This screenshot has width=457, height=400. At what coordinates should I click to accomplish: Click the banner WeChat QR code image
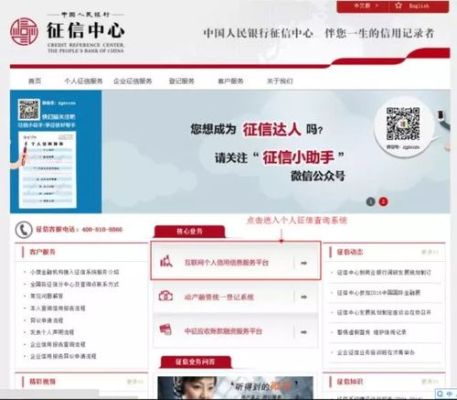point(403,124)
